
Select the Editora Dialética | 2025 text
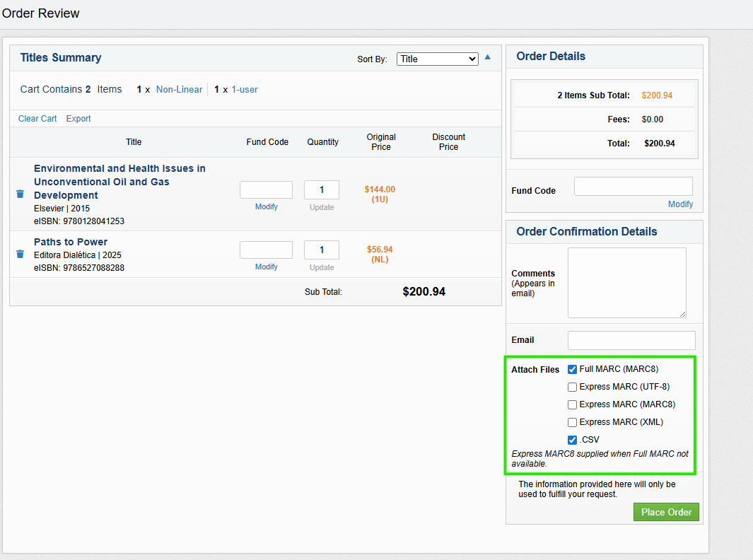tap(78, 255)
